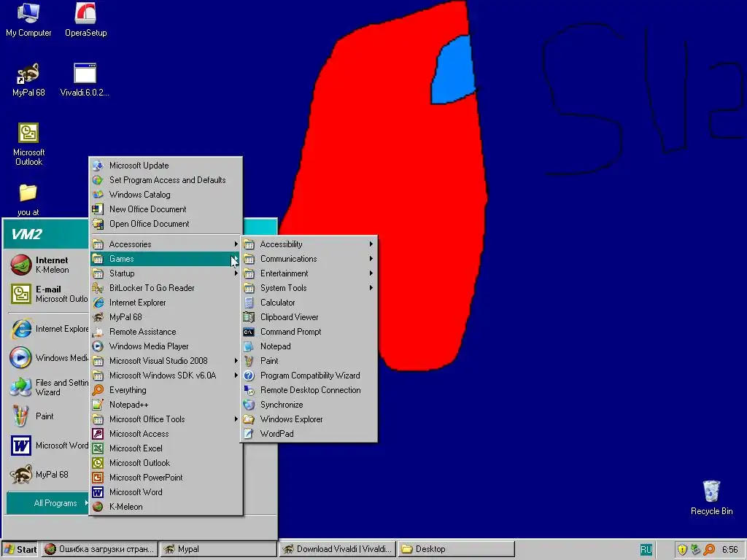
Task: Select Open Office Document entry
Action: coord(166,224)
